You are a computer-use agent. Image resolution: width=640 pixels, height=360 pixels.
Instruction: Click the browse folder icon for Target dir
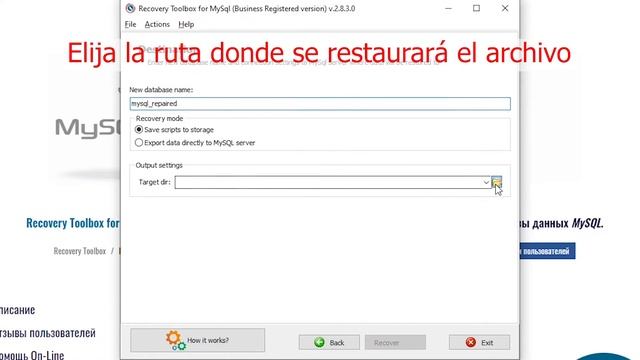coord(496,182)
